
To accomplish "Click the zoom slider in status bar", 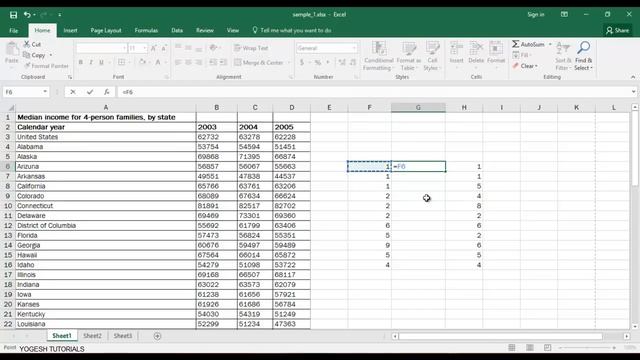I will click(588, 348).
